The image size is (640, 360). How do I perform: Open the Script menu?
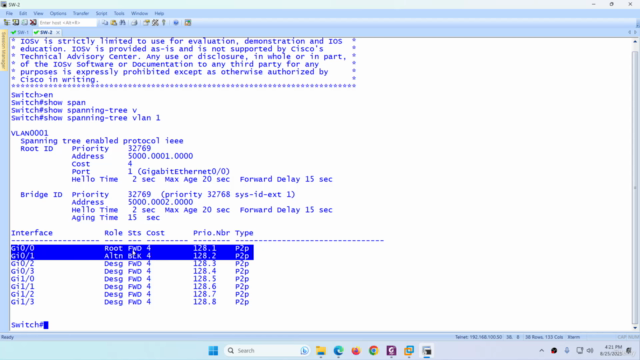pos(101,13)
